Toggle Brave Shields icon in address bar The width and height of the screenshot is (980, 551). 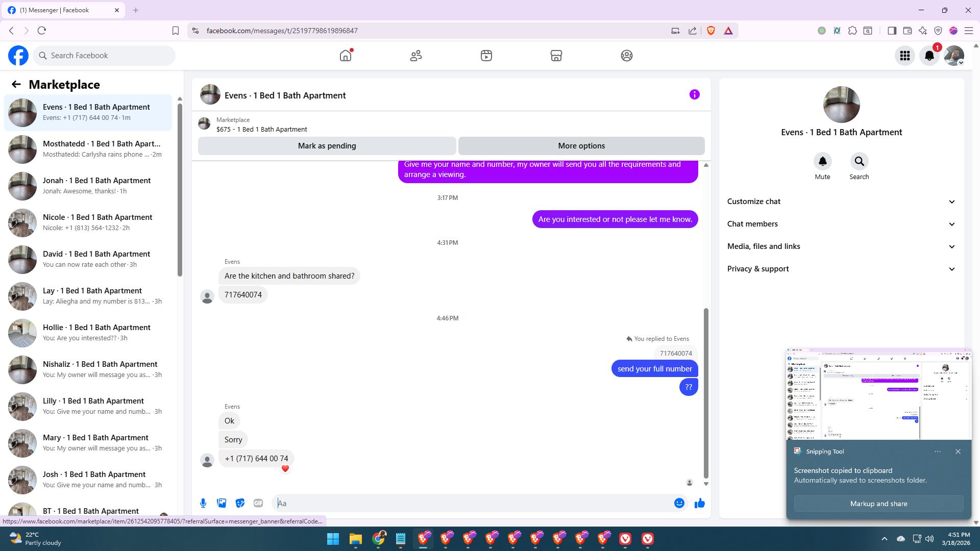click(711, 31)
